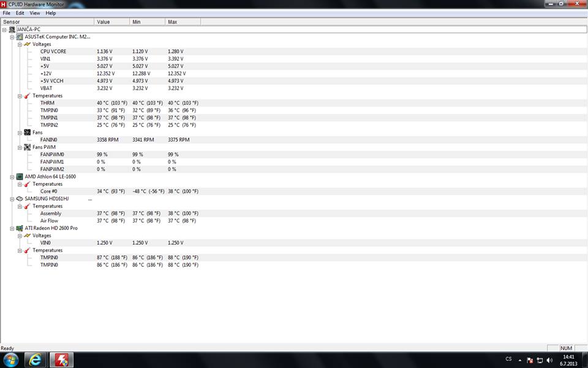The width and height of the screenshot is (588, 368).
Task: Click the SAMSUNG hard drive icon
Action: [20, 199]
